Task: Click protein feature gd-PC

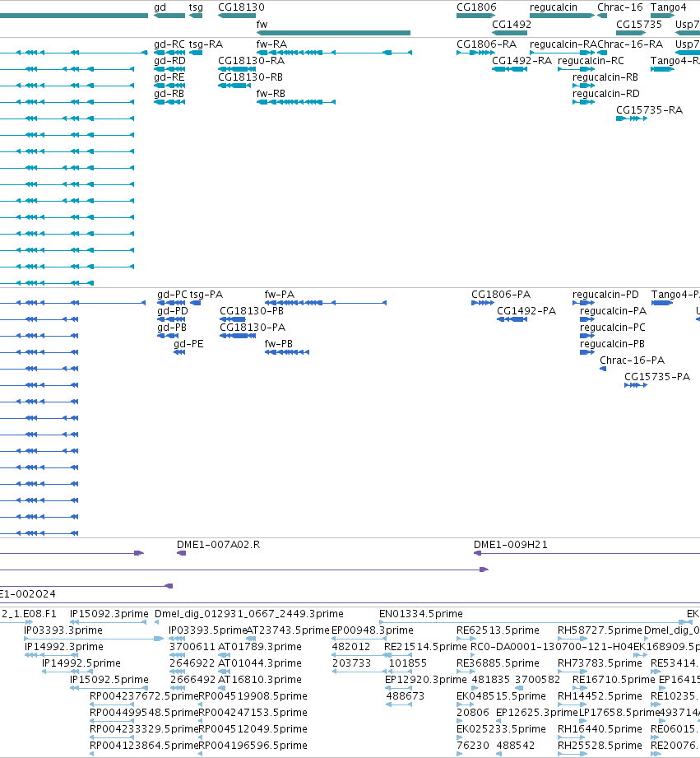Action: 171,303
